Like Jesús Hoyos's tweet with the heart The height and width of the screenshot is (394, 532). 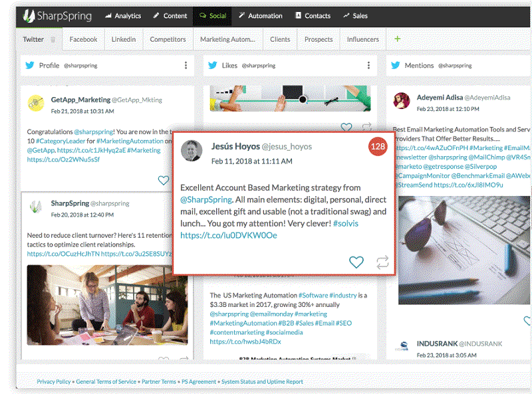356,262
